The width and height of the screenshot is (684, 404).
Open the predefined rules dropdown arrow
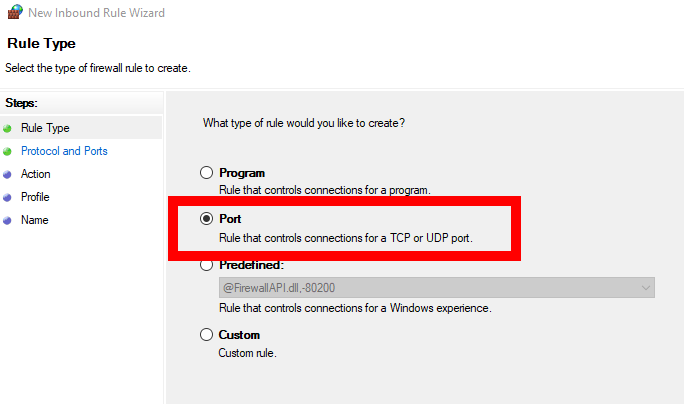[645, 288]
